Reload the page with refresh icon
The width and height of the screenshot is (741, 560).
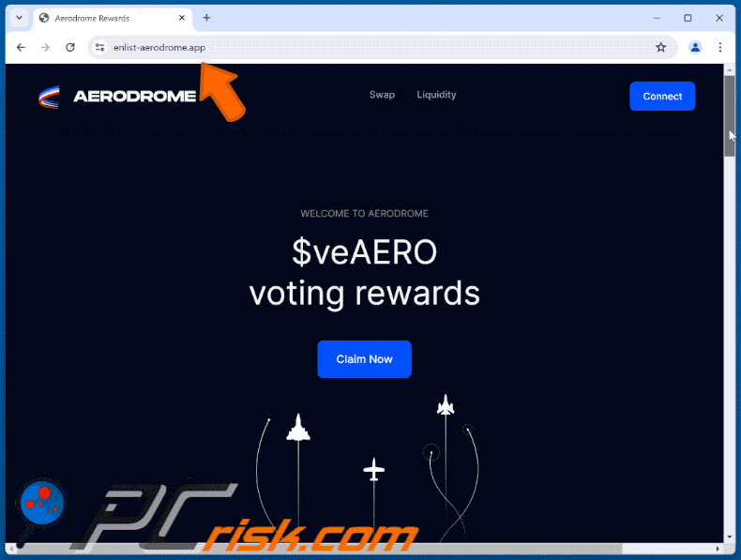tap(70, 47)
